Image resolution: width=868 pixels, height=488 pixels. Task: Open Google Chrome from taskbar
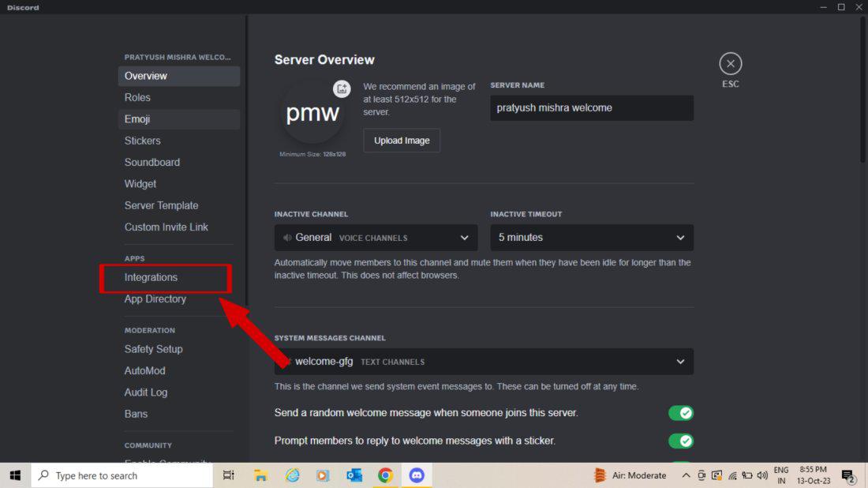click(385, 475)
